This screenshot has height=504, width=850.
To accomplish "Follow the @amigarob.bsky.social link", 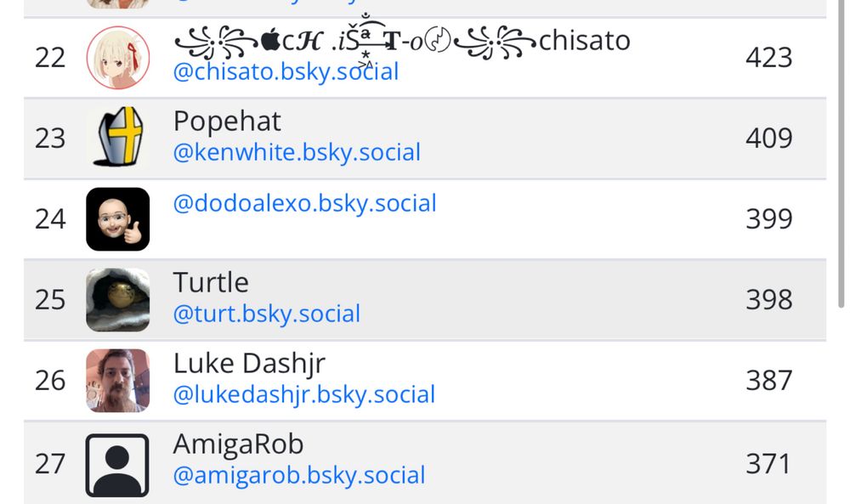I will (x=299, y=475).
